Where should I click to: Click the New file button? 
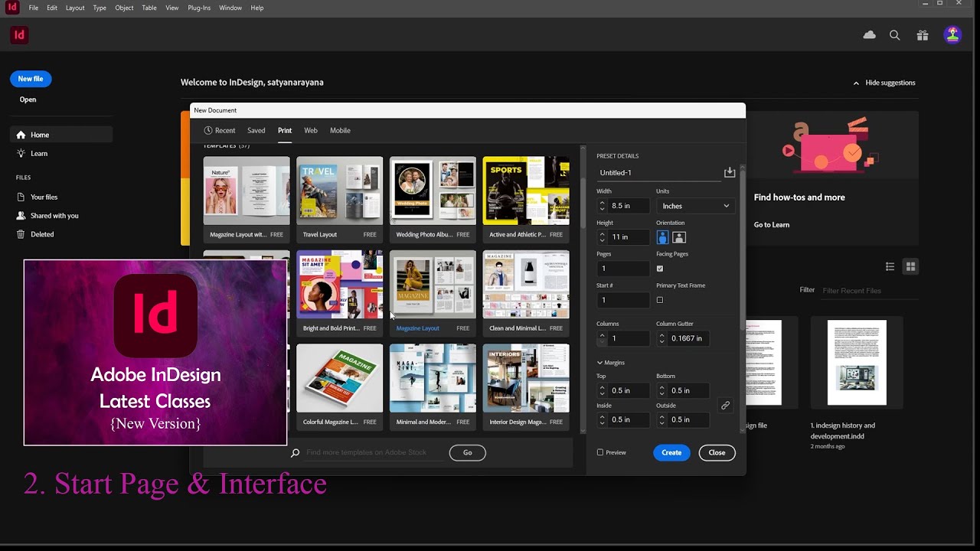31,79
